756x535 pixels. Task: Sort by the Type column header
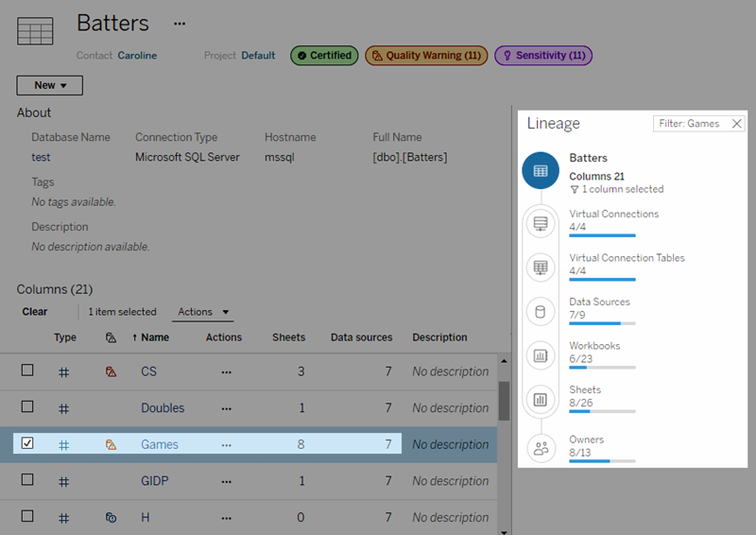(65, 337)
